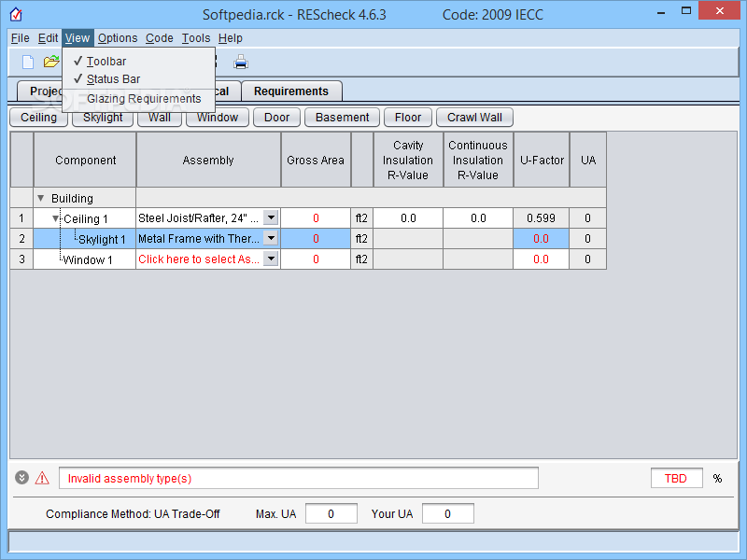Click the Max. UA value field
Viewport: 747px width, 560px height.
331,514
